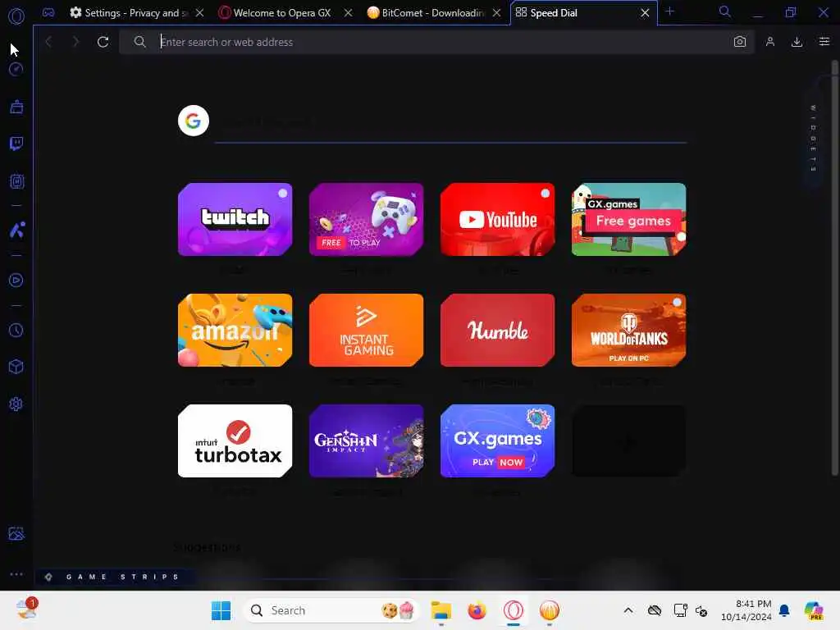The image size is (840, 630).
Task: Open Easy Setup sliders icon
Action: click(824, 42)
